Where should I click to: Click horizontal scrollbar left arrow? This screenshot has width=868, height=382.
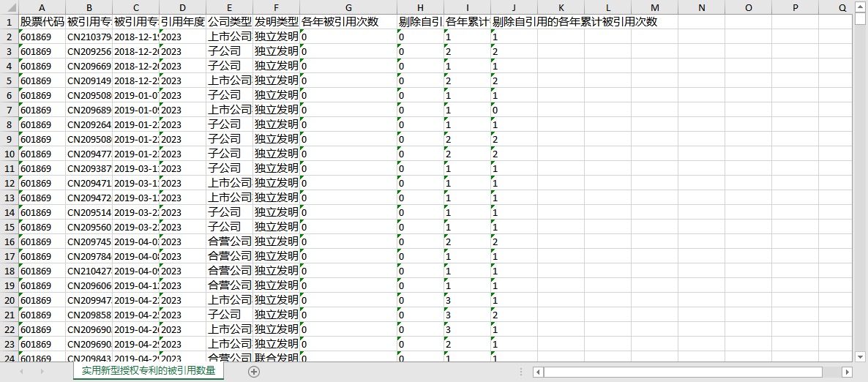537,372
